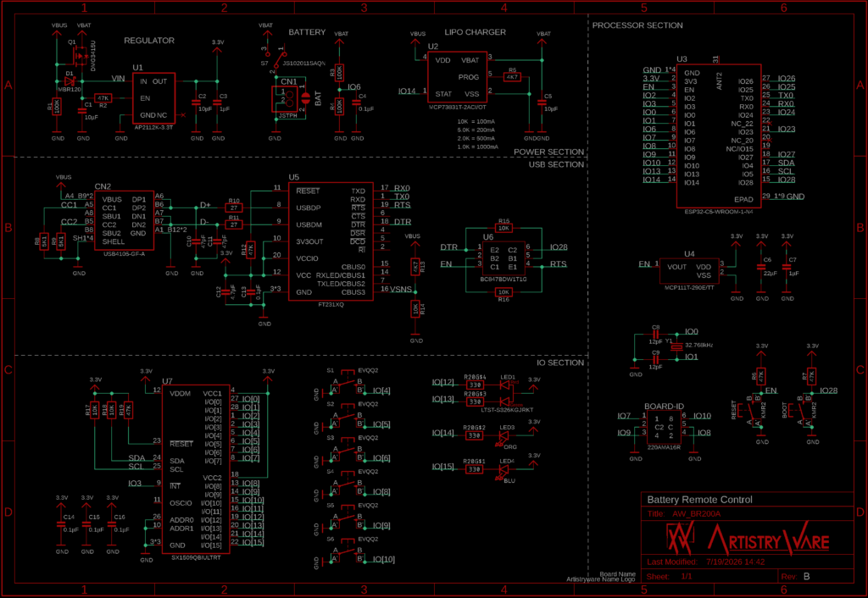Select the U5 FT231XQ USB bridge chip
The width and height of the screenshot is (868, 598).
click(x=331, y=241)
